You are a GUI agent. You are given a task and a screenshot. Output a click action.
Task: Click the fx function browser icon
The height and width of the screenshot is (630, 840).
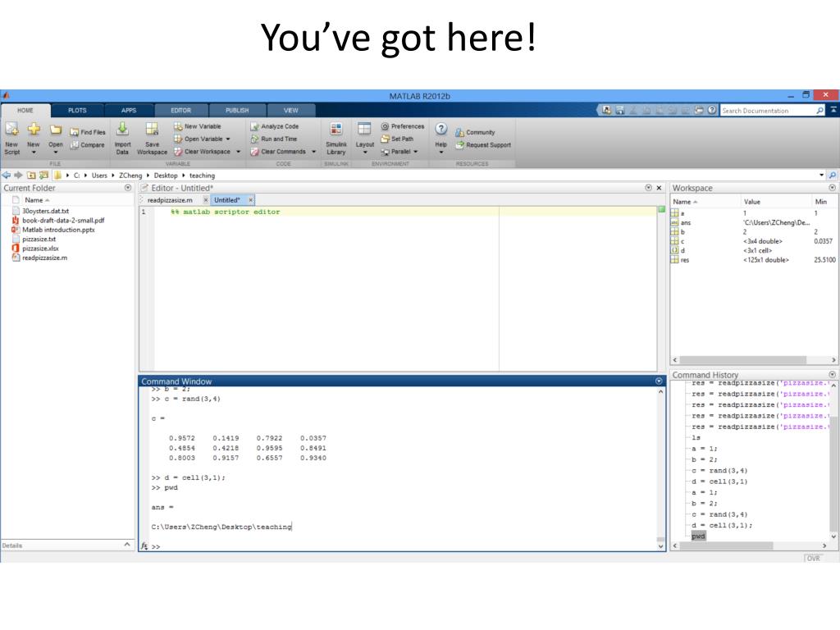coord(144,546)
